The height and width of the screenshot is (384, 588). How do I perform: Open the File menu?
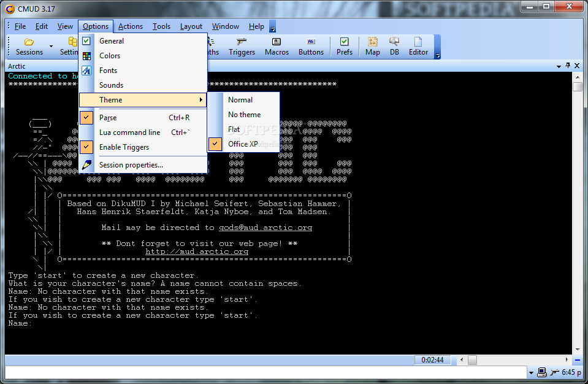(x=20, y=26)
